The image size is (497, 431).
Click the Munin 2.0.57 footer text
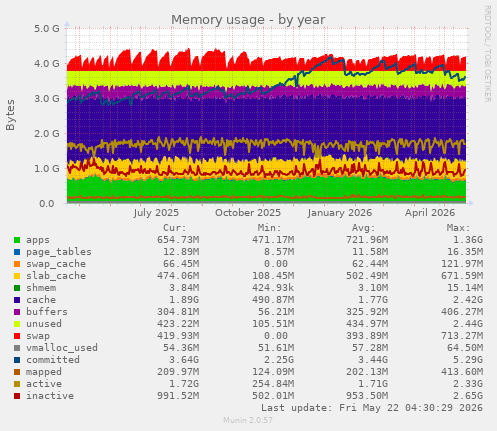(x=248, y=420)
